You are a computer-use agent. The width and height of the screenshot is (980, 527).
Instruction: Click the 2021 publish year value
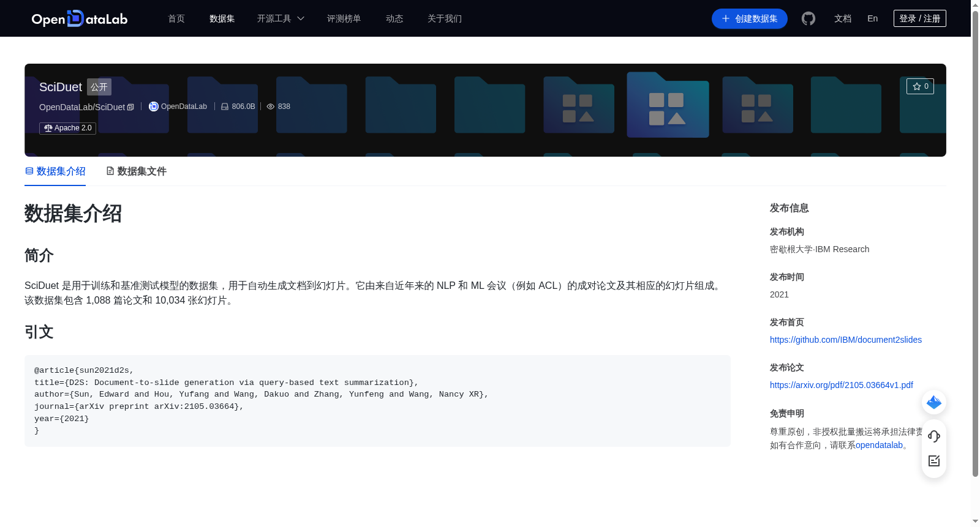click(x=779, y=294)
